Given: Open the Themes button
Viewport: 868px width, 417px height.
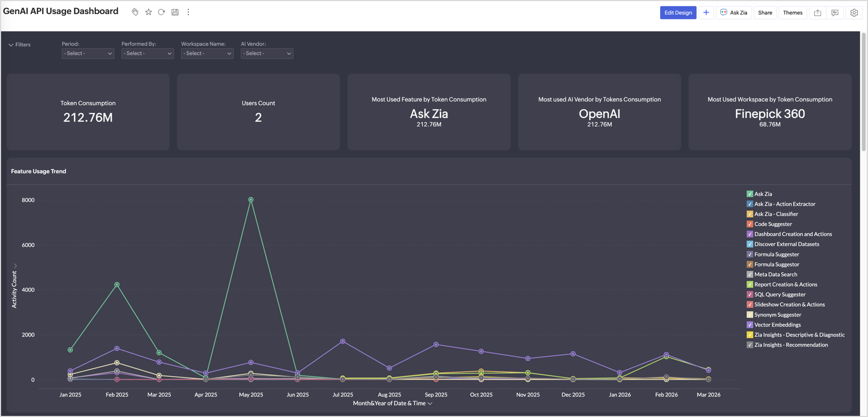Looking at the screenshot, I should [792, 12].
